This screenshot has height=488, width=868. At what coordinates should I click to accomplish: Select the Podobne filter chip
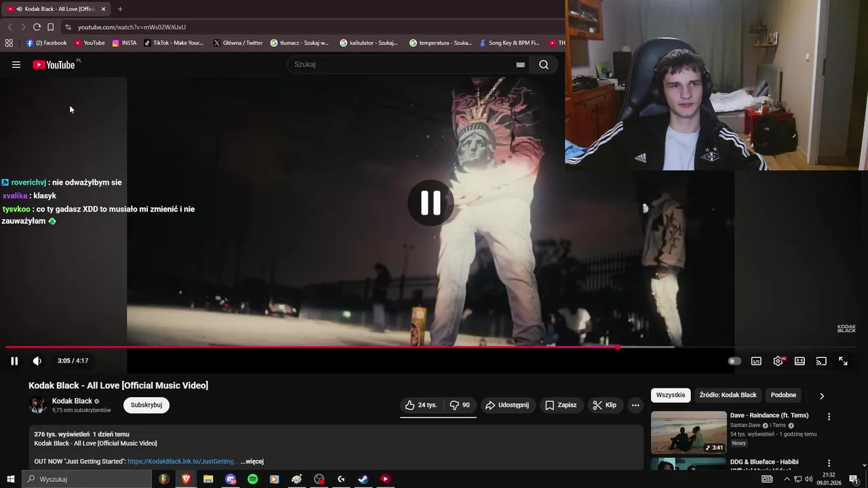783,395
